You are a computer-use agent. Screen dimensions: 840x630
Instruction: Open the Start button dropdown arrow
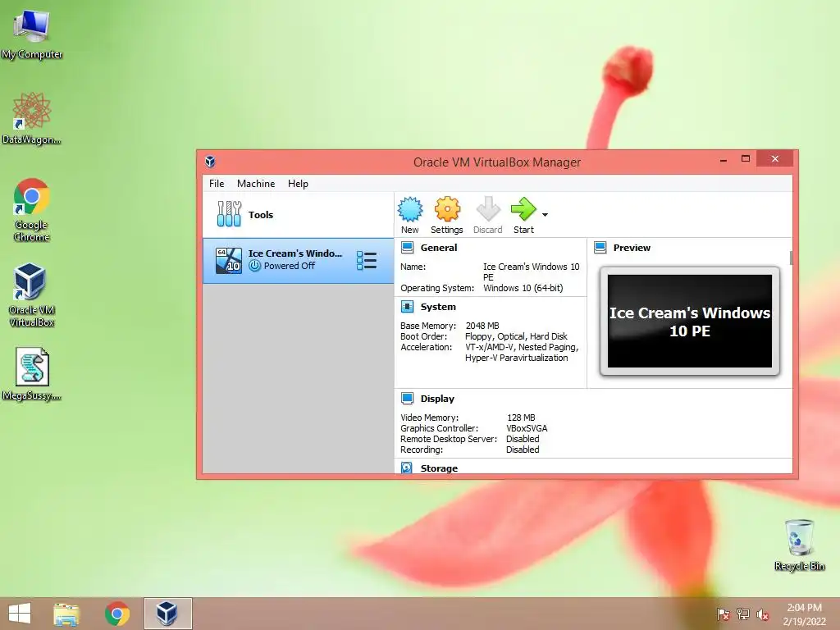545,215
